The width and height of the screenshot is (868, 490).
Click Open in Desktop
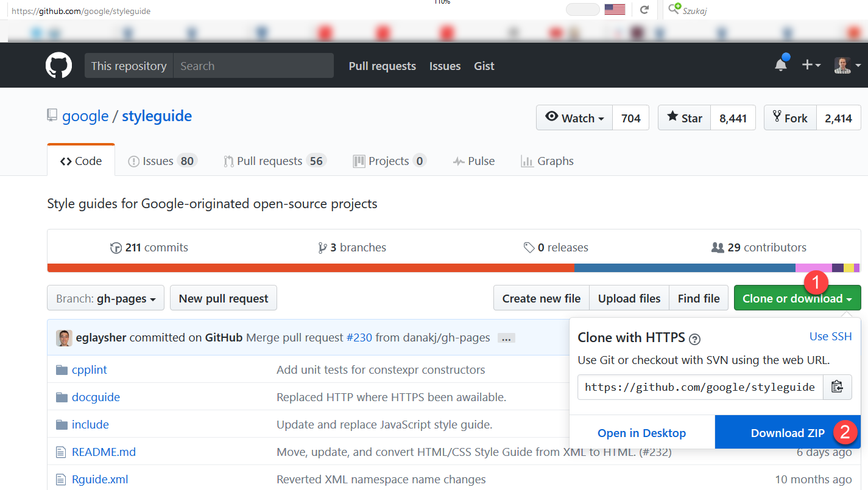click(x=642, y=433)
